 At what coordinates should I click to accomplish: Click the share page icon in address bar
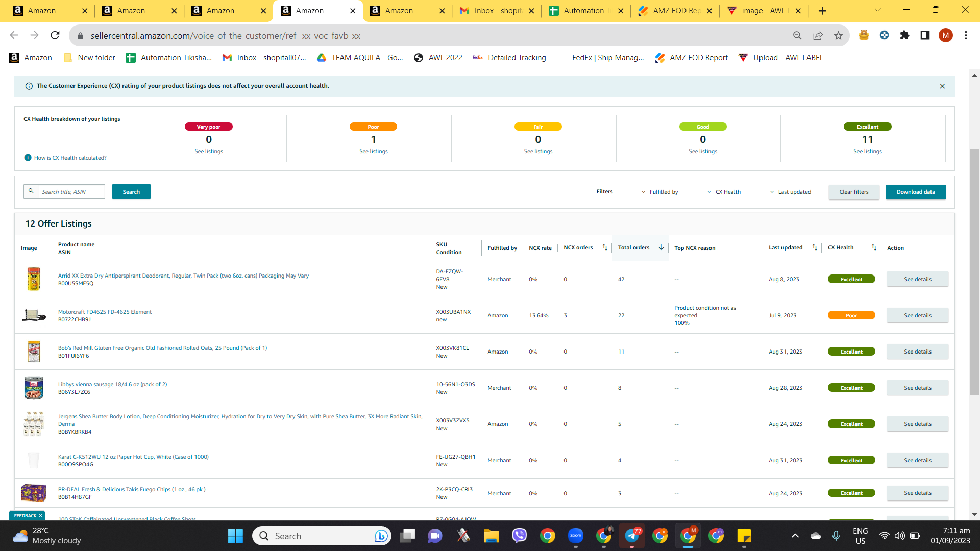(818, 35)
